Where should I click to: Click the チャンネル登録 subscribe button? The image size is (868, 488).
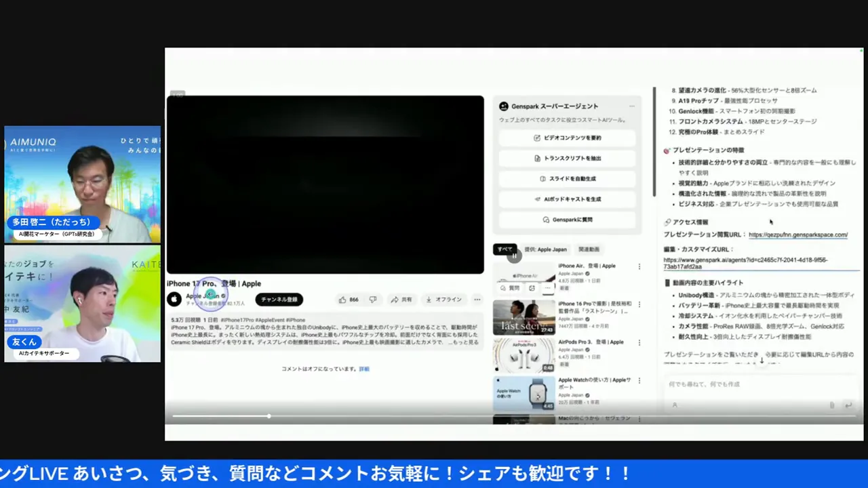point(279,300)
